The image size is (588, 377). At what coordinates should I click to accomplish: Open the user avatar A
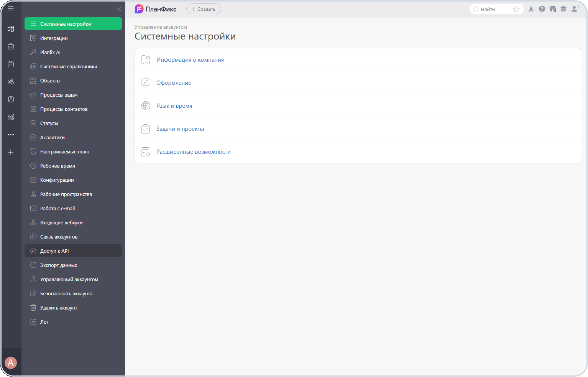pos(11,363)
